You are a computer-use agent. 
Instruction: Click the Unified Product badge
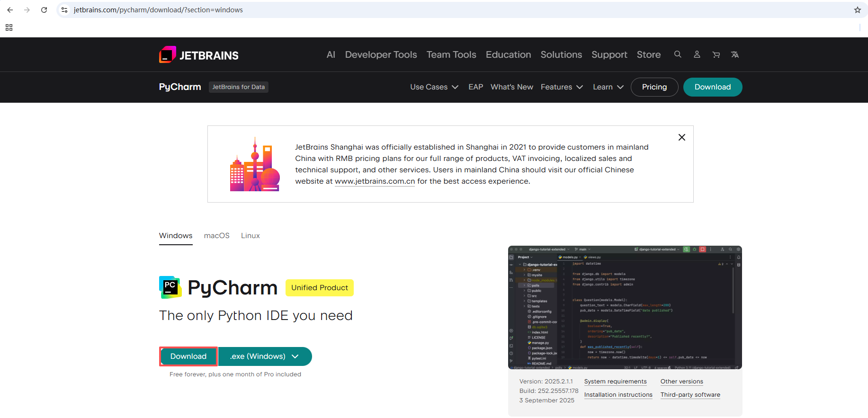tap(320, 288)
